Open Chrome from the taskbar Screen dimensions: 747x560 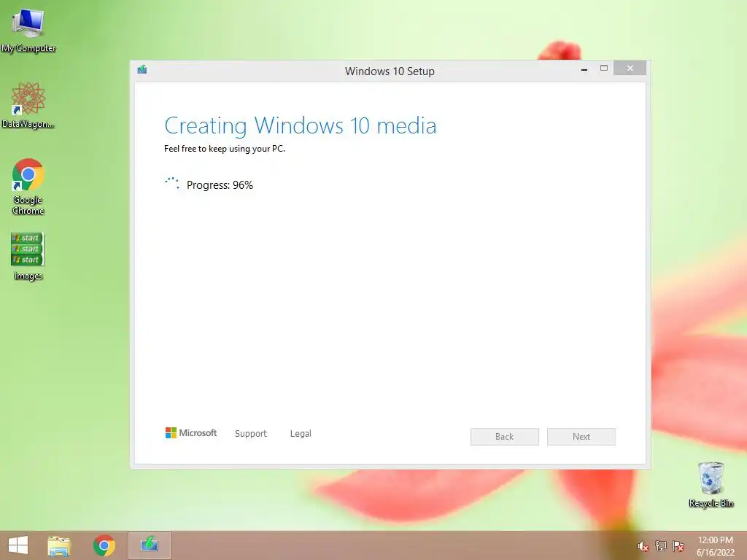(104, 545)
